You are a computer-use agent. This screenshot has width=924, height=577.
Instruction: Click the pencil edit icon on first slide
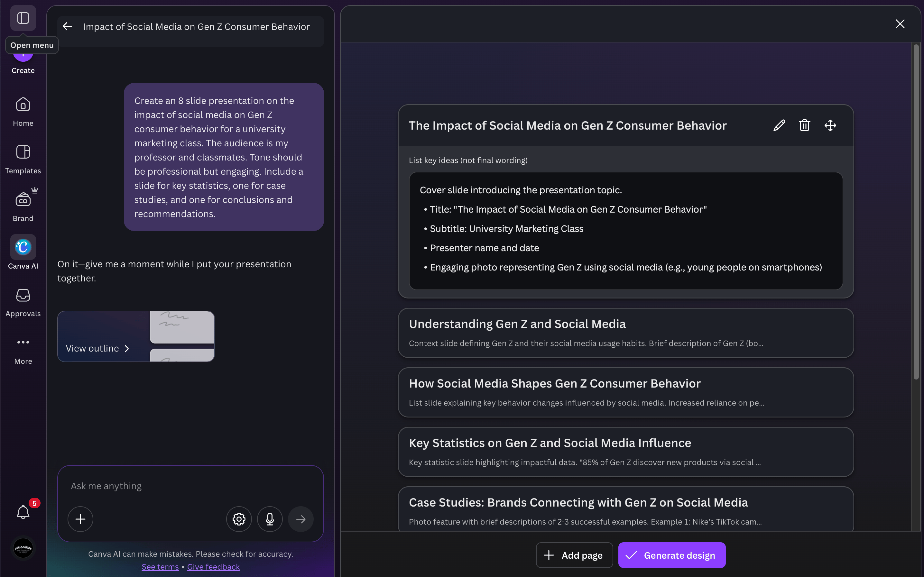point(779,125)
